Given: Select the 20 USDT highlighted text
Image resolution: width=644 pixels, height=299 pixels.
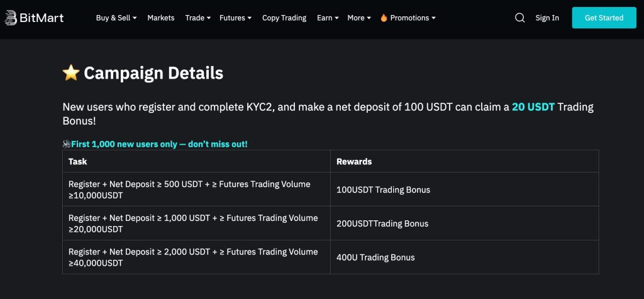Looking at the screenshot, I should coord(533,107).
